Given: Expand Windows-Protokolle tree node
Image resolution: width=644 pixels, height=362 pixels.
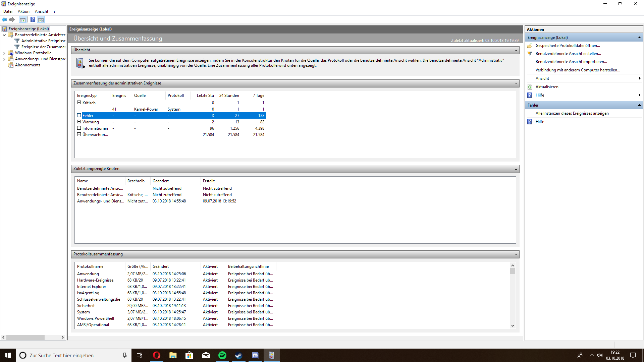Looking at the screenshot, I should tap(4, 53).
